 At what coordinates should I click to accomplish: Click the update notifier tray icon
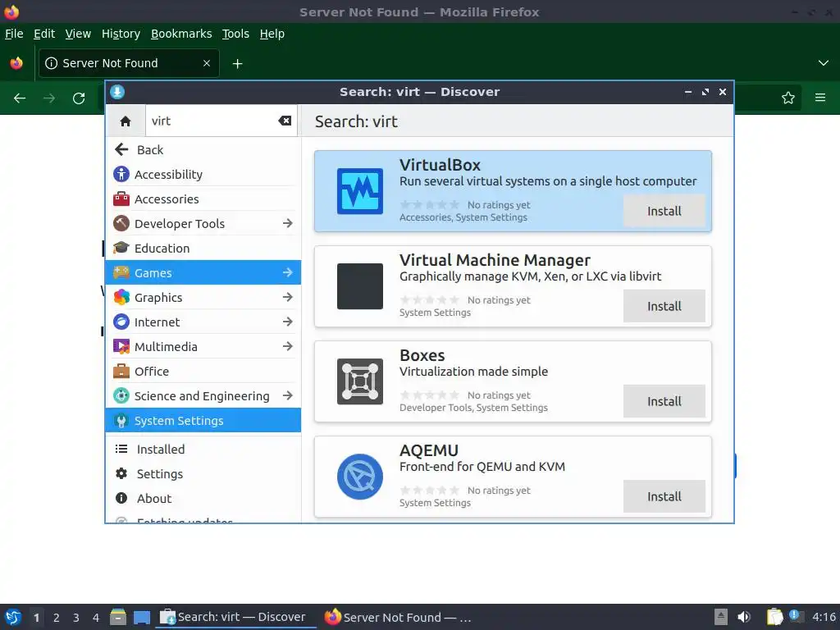795,616
